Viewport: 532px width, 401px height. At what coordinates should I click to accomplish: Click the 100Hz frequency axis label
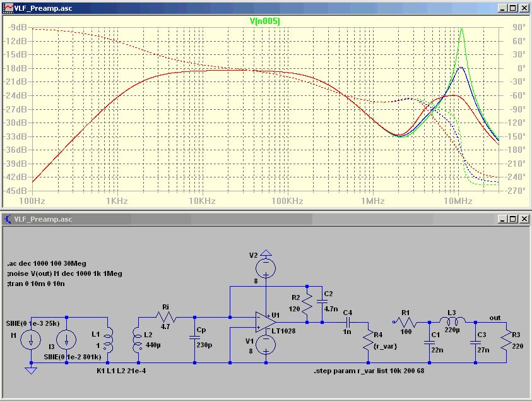coord(32,201)
